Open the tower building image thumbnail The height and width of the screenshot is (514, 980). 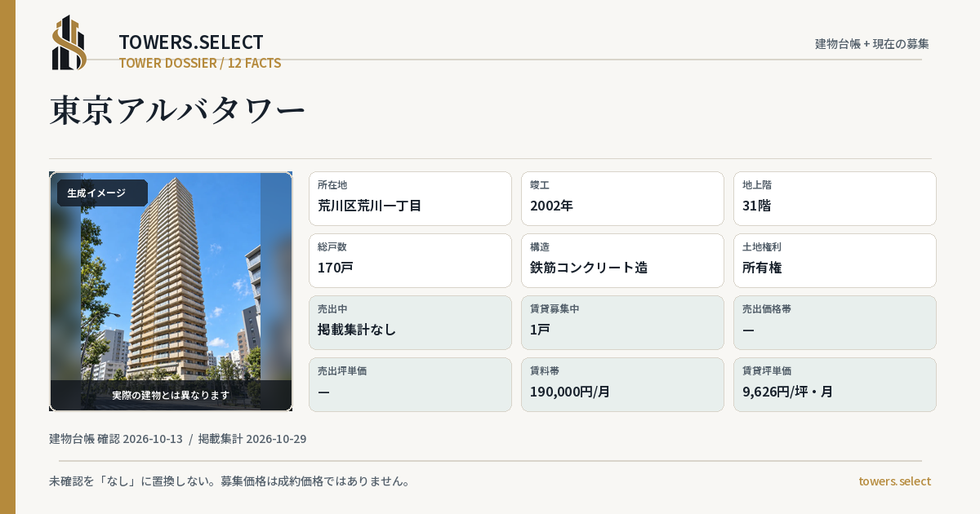[x=171, y=291]
